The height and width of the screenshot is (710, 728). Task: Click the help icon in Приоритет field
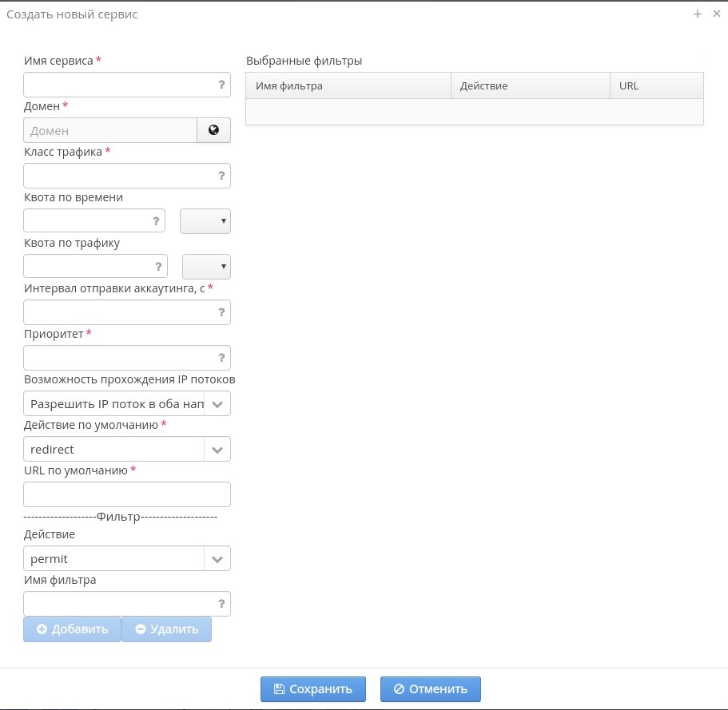pyautogui.click(x=221, y=358)
